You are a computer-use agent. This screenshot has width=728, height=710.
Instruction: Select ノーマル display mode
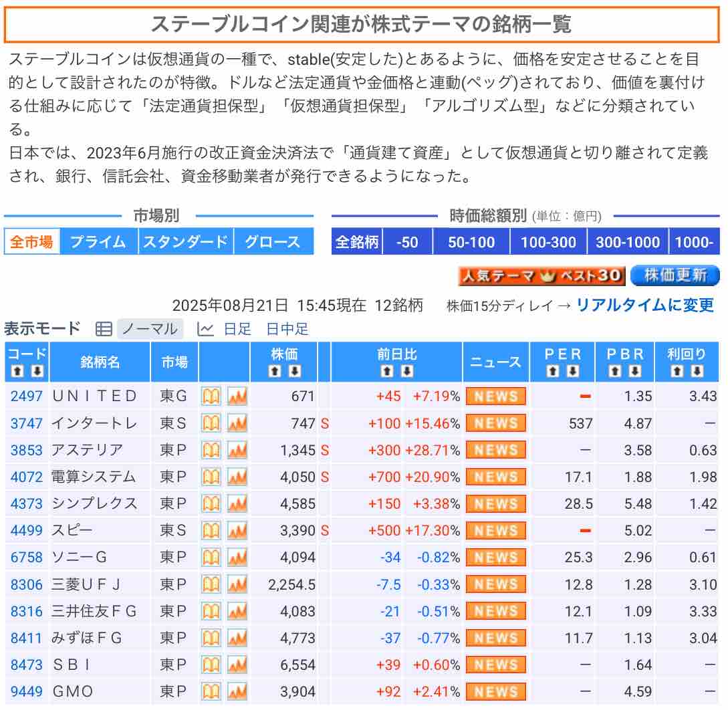(150, 329)
